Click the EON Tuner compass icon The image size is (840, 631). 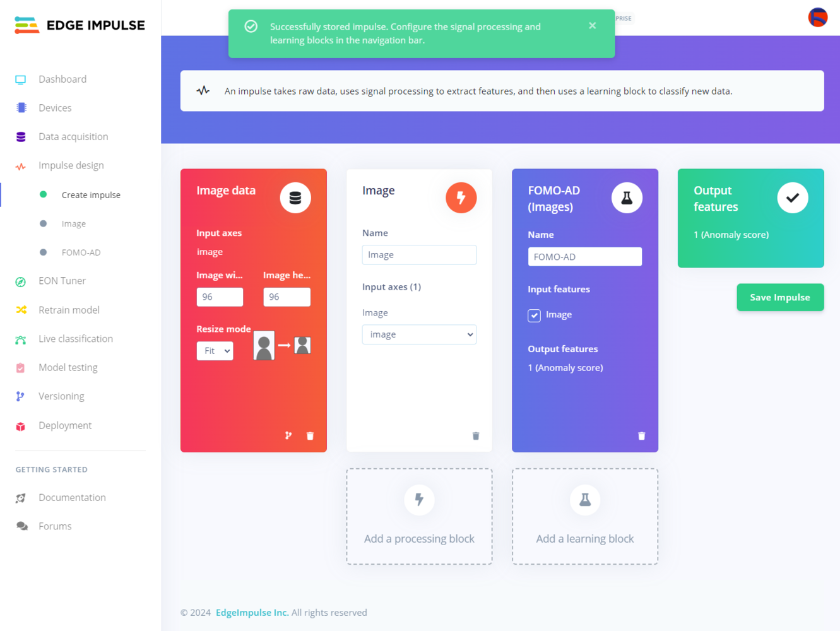tap(21, 282)
